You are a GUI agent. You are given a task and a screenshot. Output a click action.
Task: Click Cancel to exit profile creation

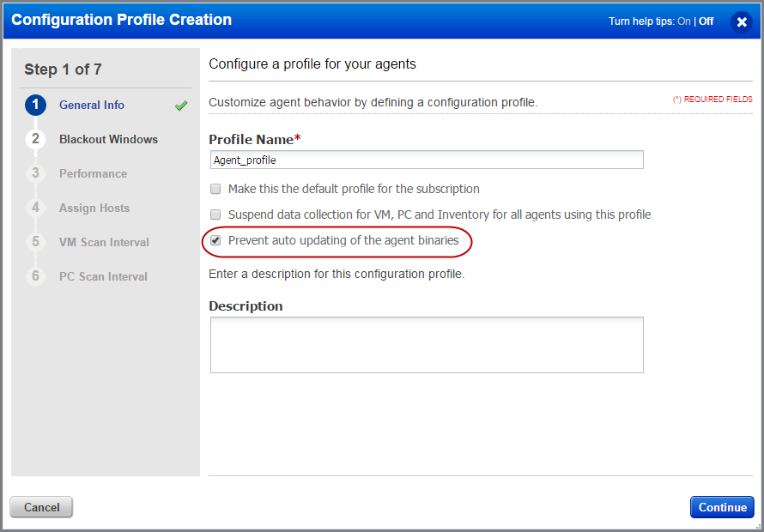40,507
